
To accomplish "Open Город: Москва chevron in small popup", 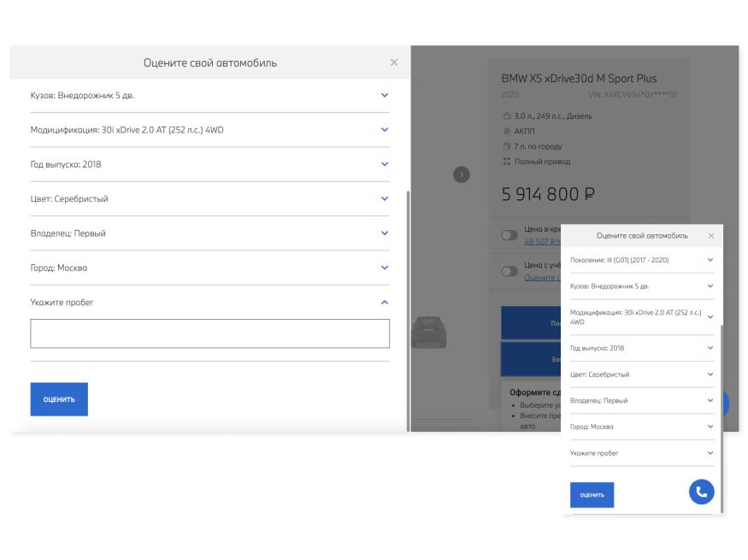I will click(710, 426).
